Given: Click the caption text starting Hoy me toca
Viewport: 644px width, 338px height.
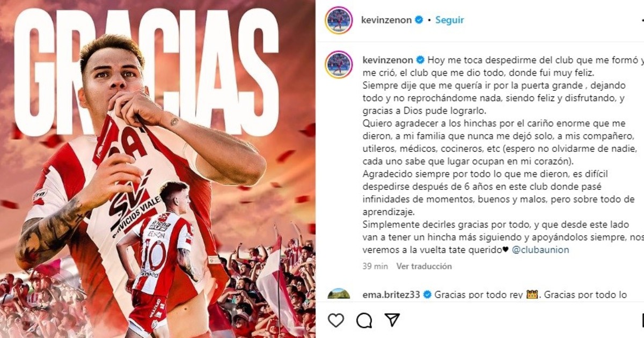Looking at the screenshot, I should [x=502, y=155].
